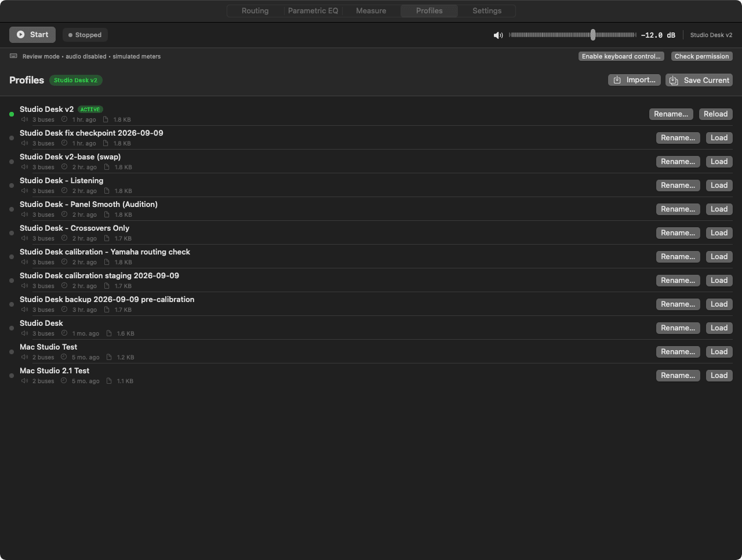Image resolution: width=742 pixels, height=560 pixels.
Task: Import a profile with Import button
Action: pyautogui.click(x=635, y=80)
